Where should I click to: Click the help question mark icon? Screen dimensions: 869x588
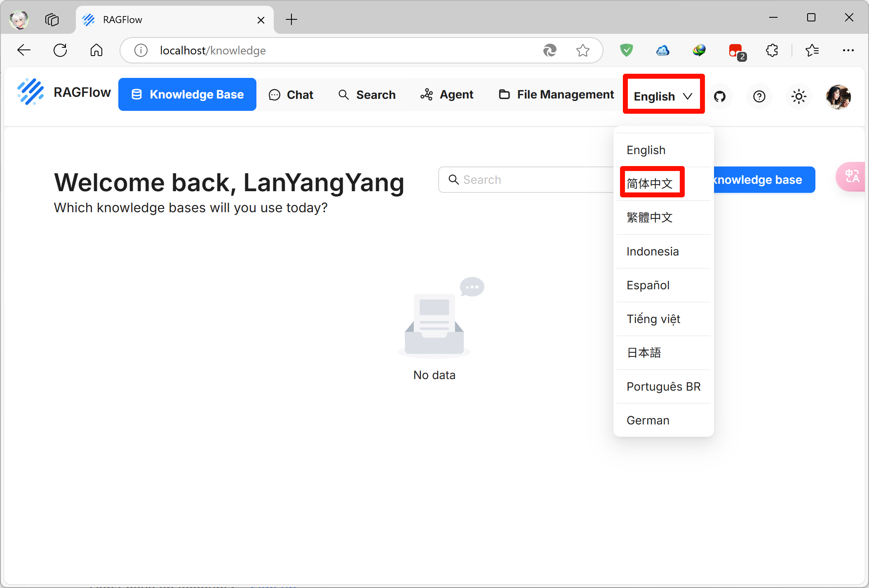(759, 96)
